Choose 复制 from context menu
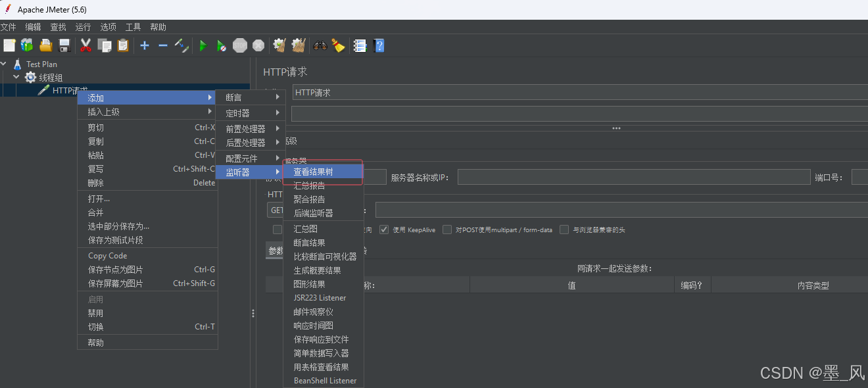 pyautogui.click(x=147, y=141)
